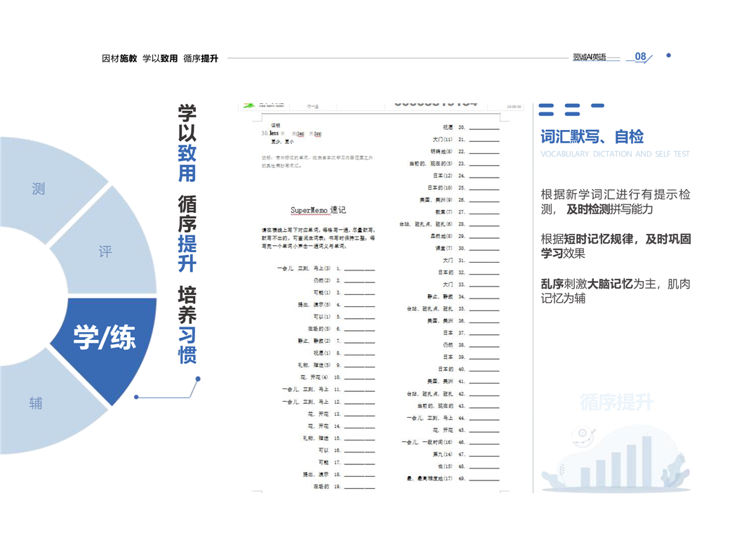This screenshot has height=557, width=756.
Task: Click the page number 08
Action: tap(640, 57)
